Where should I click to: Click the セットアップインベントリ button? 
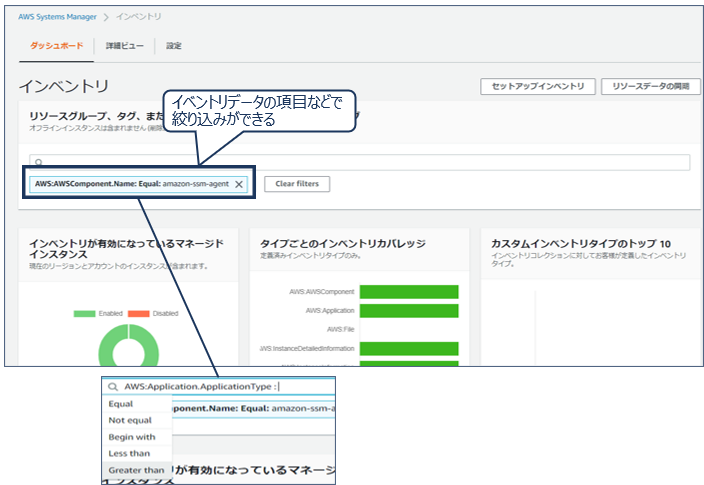(x=538, y=86)
